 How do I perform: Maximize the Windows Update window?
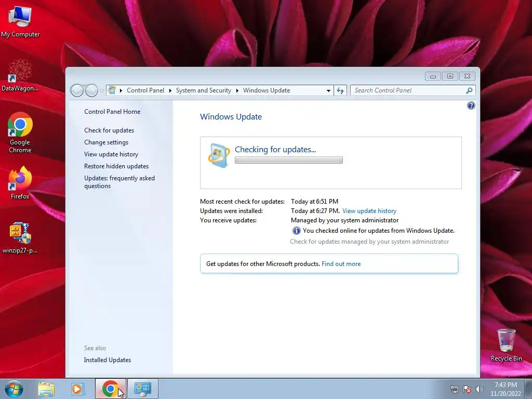coord(450,76)
